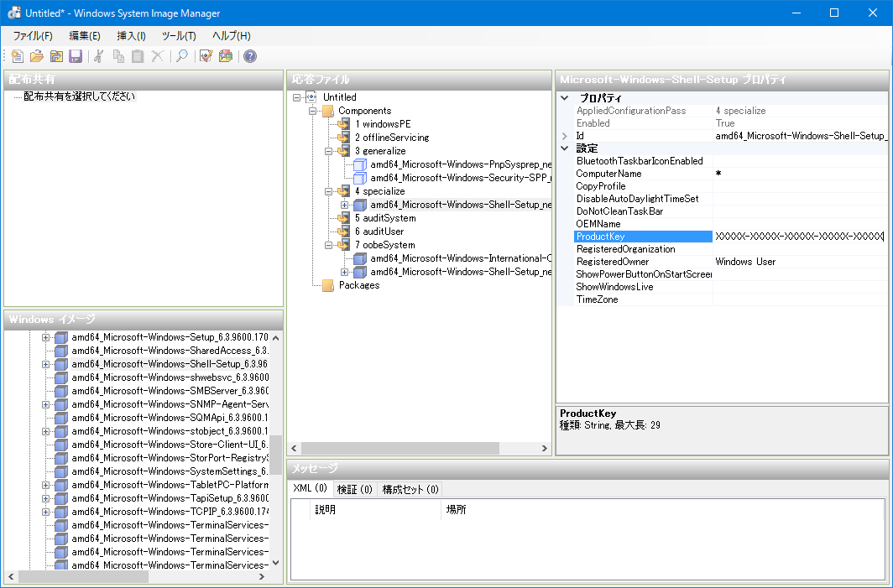Click the Open answer file folder icon
The image size is (893, 588).
(36, 56)
